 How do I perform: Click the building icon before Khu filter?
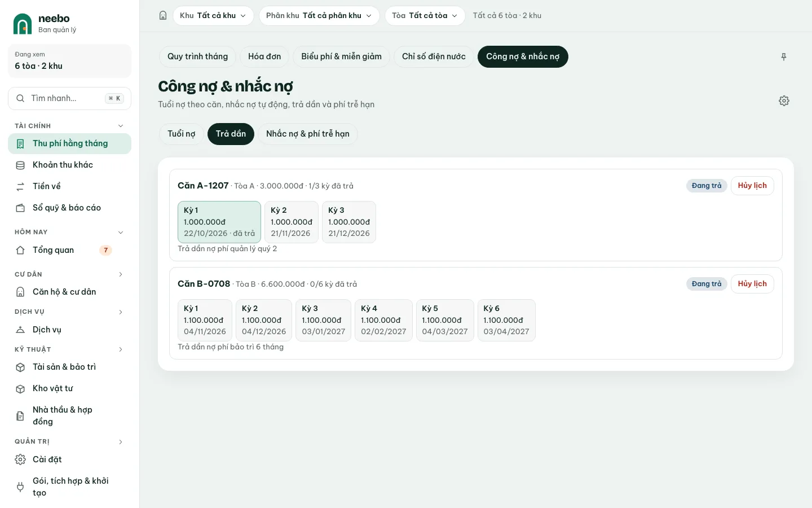(163, 16)
